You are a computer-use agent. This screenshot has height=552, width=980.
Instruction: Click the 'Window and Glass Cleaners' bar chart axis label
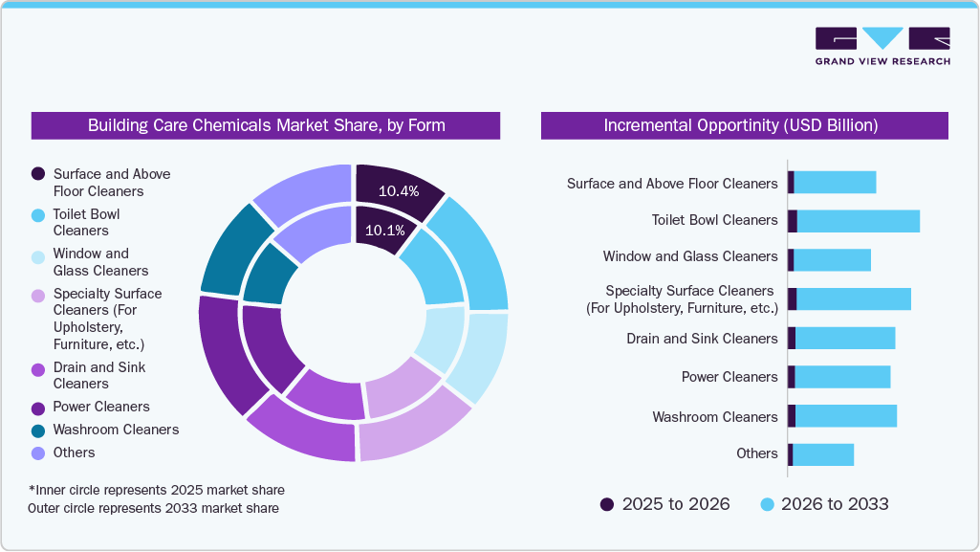(x=690, y=257)
